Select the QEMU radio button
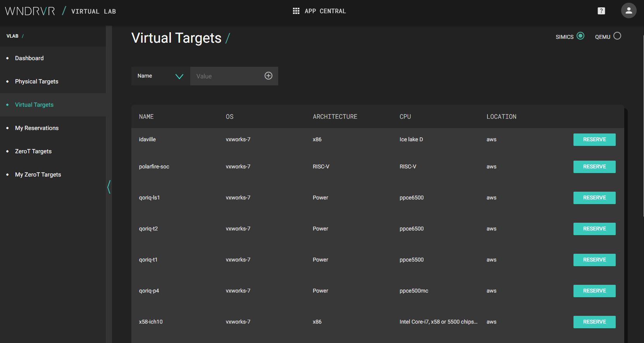 pos(617,36)
